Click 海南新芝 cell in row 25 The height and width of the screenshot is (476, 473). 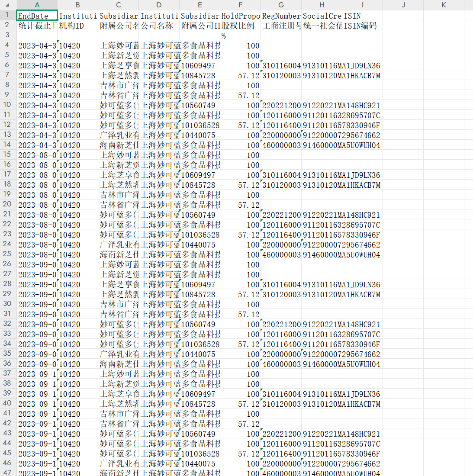(119, 255)
